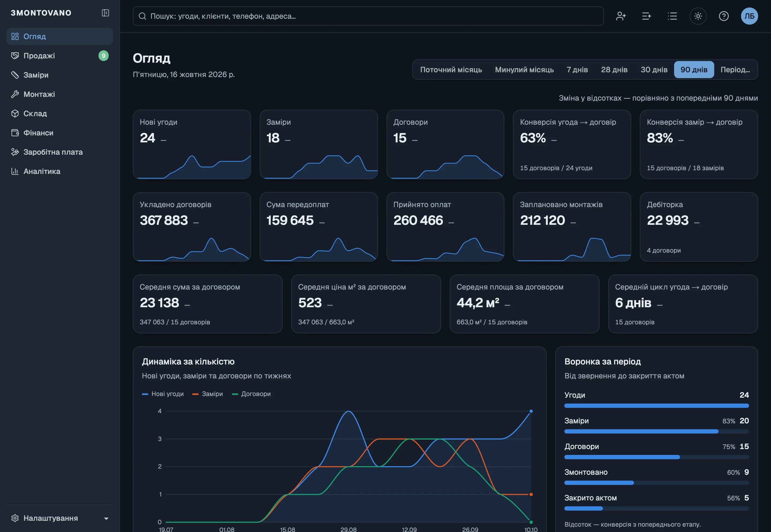
Task: Switch to the 30 днів range
Action: click(654, 70)
